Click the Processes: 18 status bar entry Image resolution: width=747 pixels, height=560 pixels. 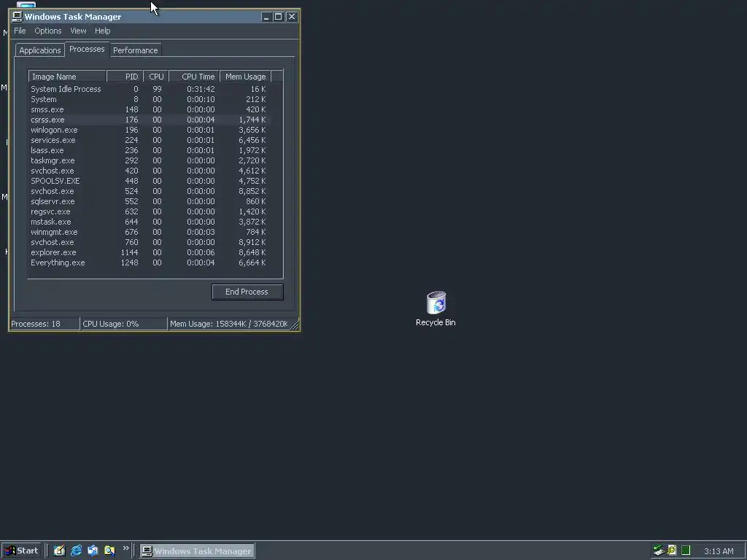click(x=44, y=324)
